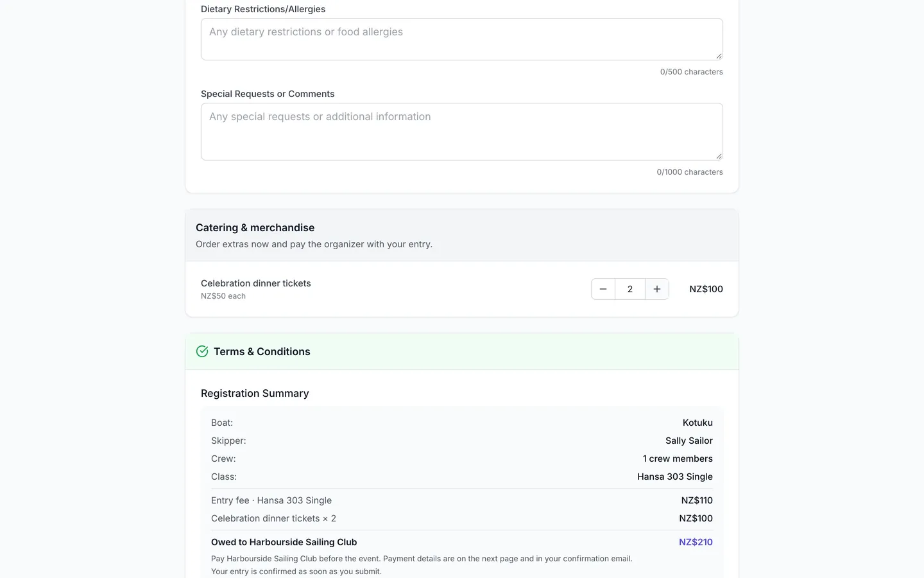Image resolution: width=924 pixels, height=578 pixels.
Task: Click the Catering & merchandise heading
Action: pos(255,227)
